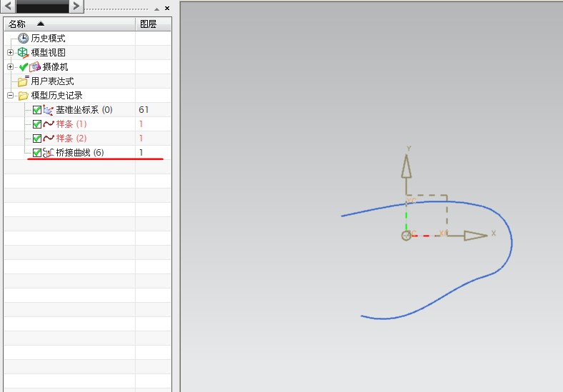Click the right scroll arrow above the panel

tap(76, 6)
